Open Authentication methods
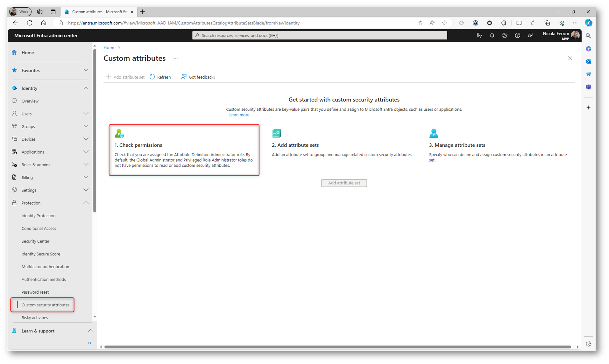 pyautogui.click(x=44, y=279)
